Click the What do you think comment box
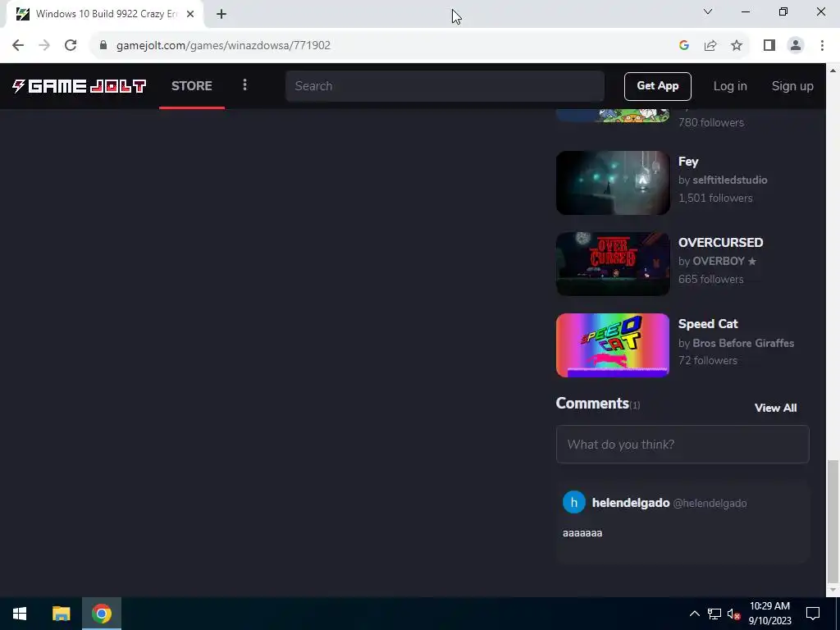This screenshot has height=630, width=840. (x=682, y=444)
